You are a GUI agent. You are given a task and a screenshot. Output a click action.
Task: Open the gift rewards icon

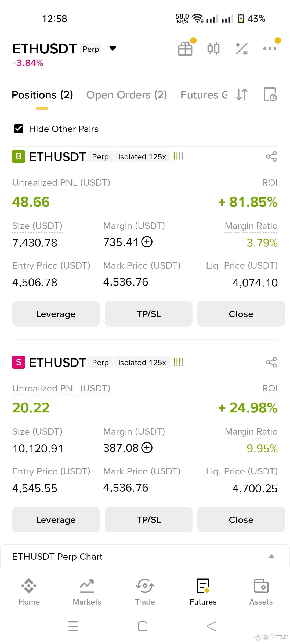185,49
